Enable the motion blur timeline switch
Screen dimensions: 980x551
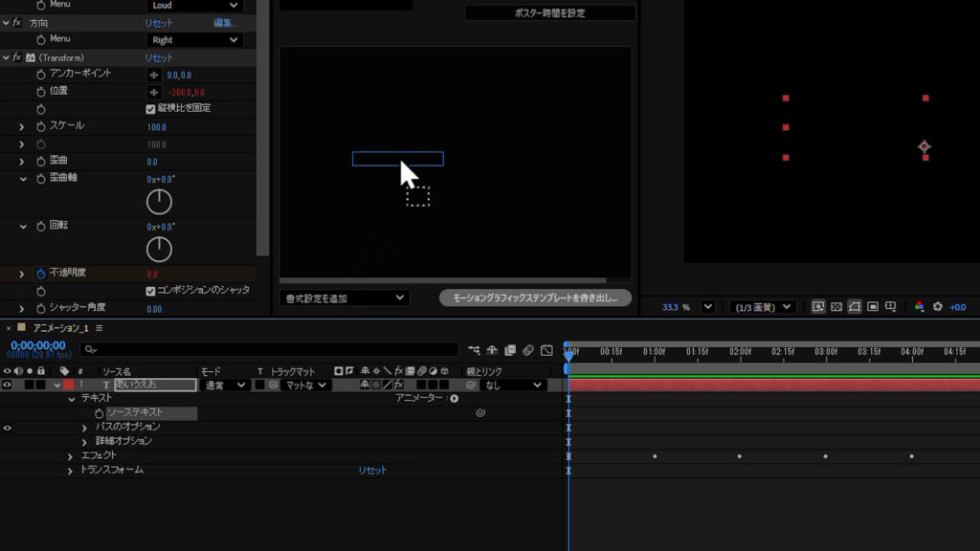(x=527, y=350)
